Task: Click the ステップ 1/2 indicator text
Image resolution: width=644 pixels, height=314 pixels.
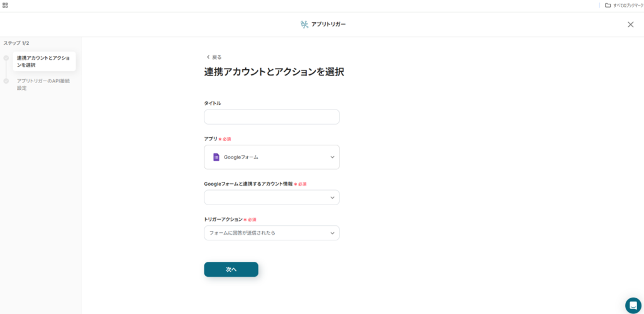Action: [16, 43]
